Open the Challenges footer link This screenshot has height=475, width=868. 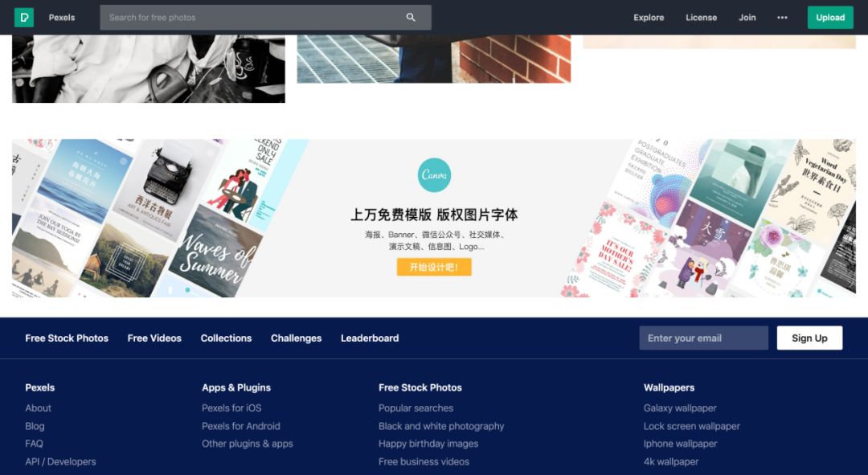click(296, 338)
